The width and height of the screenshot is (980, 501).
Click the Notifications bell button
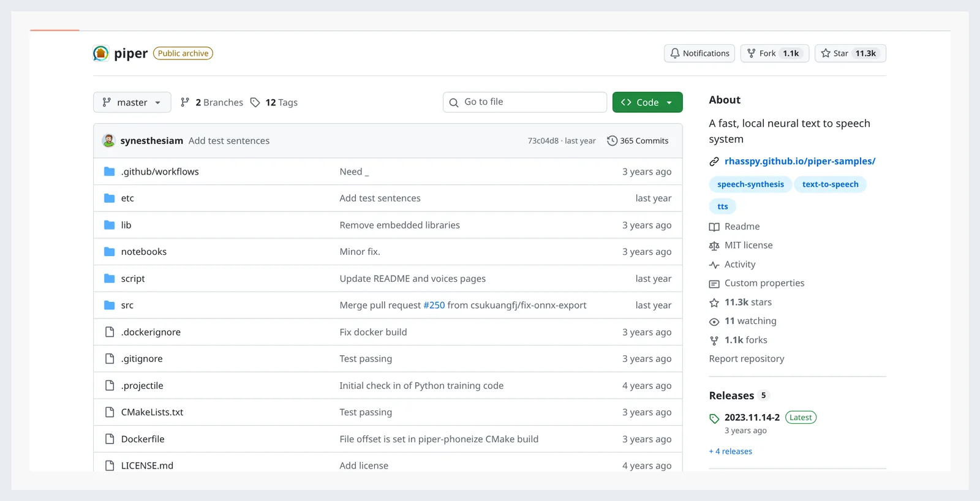pyautogui.click(x=699, y=53)
